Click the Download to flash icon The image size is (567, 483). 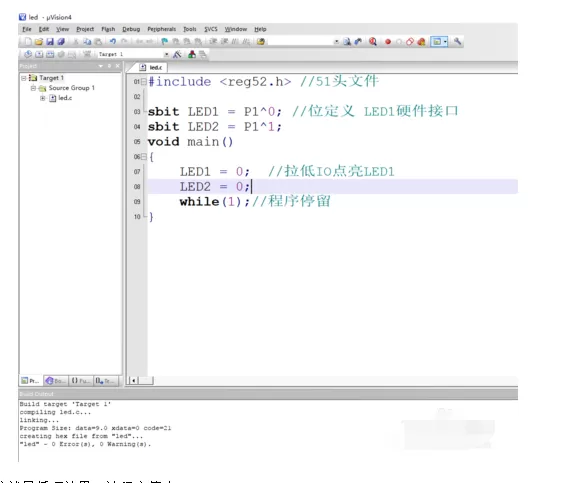87,54
